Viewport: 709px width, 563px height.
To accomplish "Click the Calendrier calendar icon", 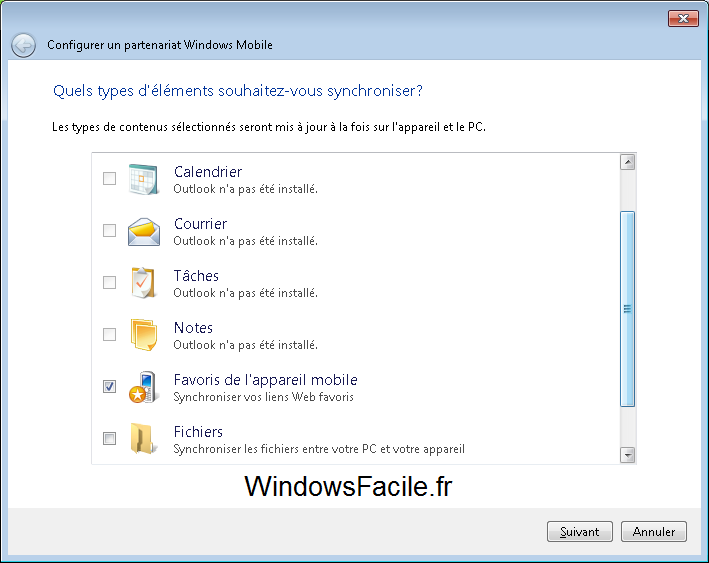I will click(144, 179).
